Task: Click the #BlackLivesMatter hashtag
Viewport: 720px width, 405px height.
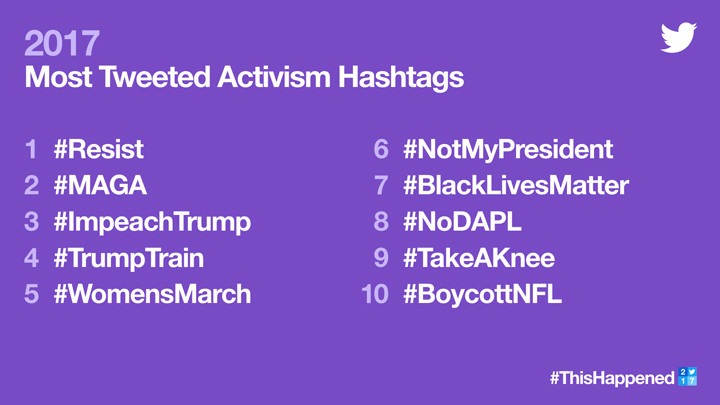Action: (x=516, y=186)
